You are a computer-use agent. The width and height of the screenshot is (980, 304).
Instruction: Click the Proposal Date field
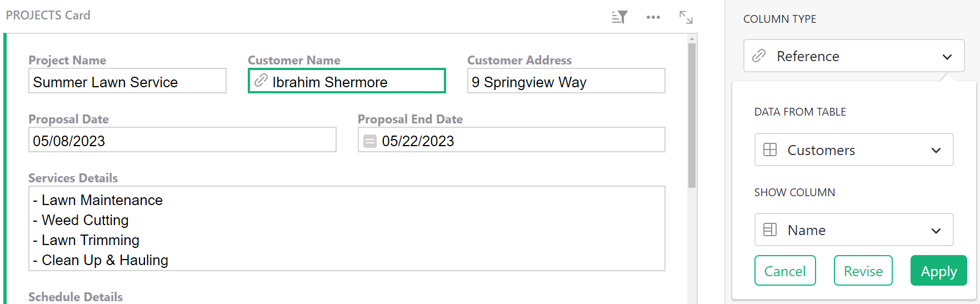point(182,140)
